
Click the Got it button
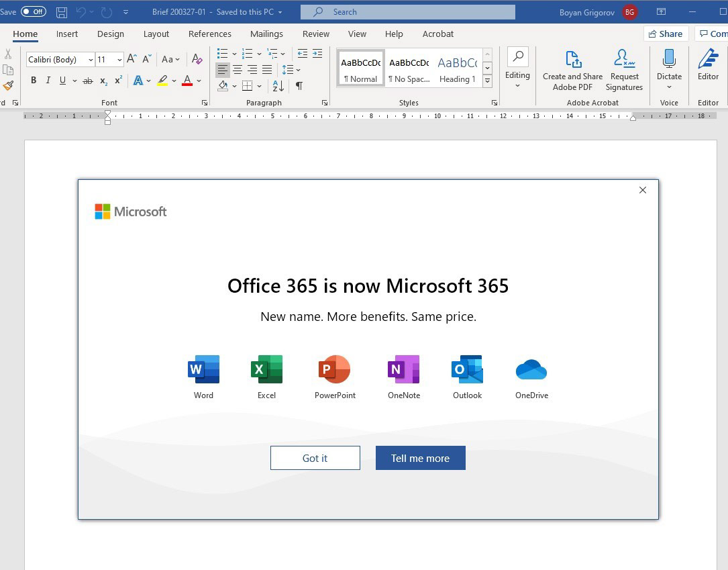315,458
